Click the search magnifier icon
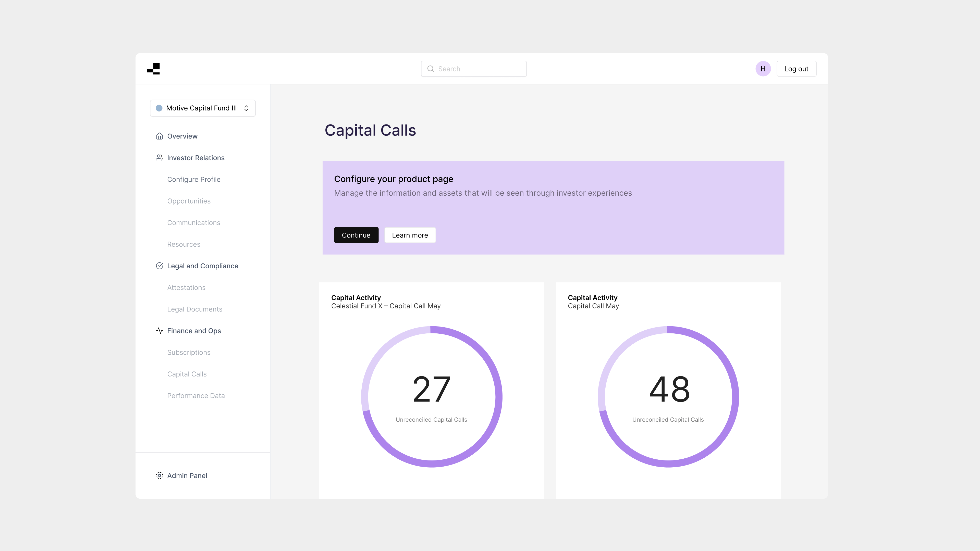The width and height of the screenshot is (980, 551). tap(430, 69)
